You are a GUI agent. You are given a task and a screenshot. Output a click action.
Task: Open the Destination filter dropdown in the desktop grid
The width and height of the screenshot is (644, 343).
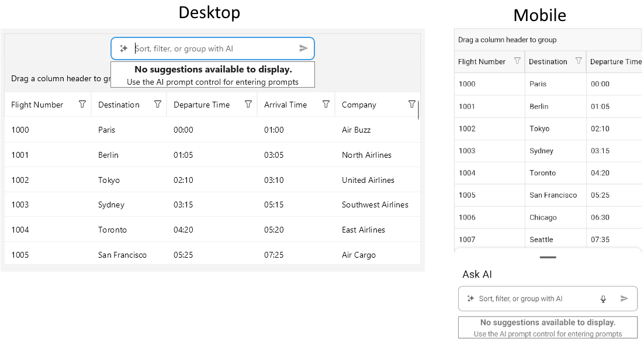[x=157, y=104]
